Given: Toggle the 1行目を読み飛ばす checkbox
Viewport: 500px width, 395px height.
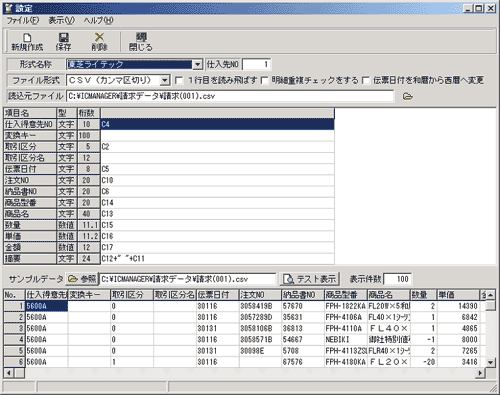Looking at the screenshot, I should (179, 81).
